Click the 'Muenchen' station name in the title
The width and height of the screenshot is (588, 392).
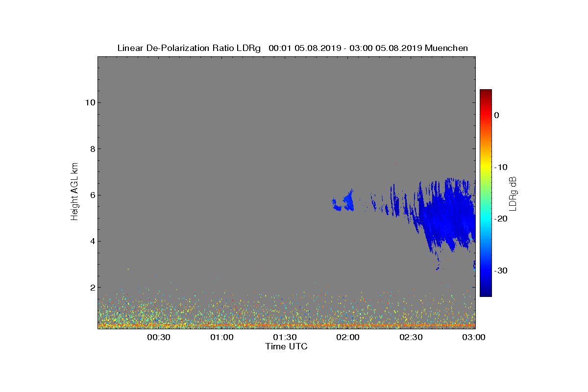pos(446,48)
